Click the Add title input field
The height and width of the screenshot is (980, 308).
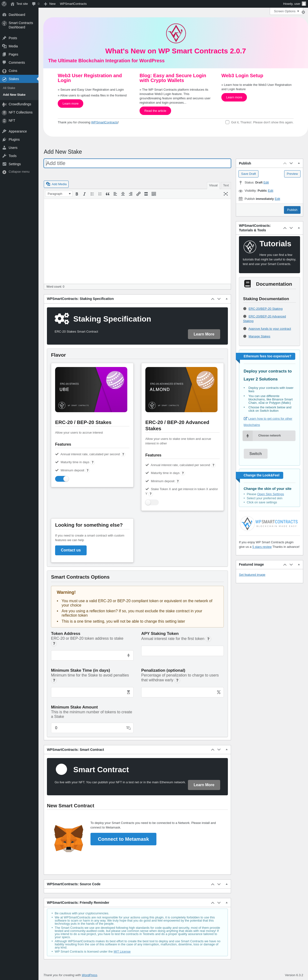(x=137, y=163)
